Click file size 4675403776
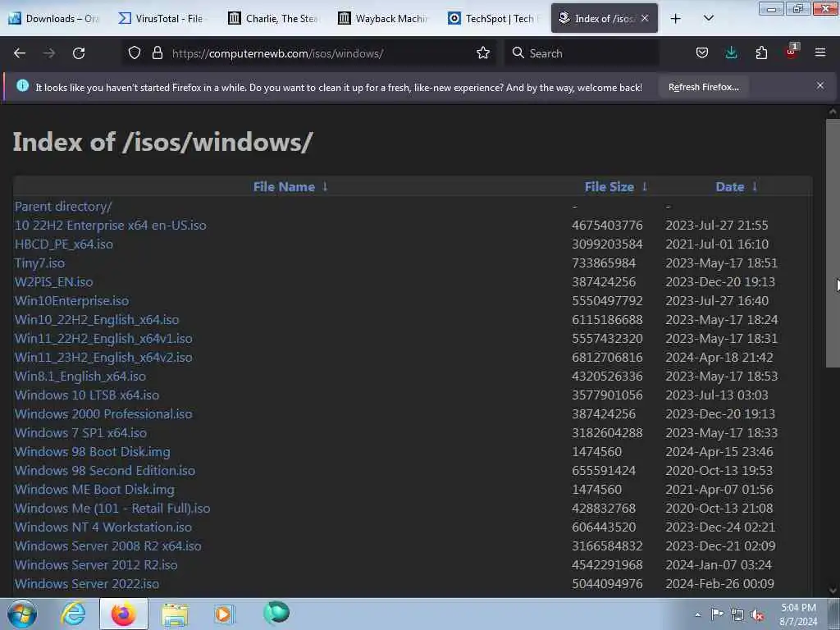Screen dimensions: 840x630 click(x=607, y=225)
